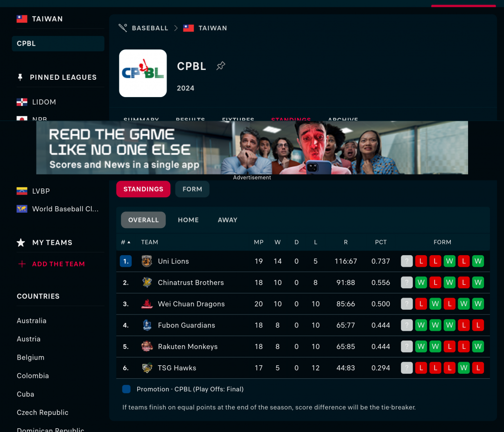Open Uni Lions team page

pos(174,261)
